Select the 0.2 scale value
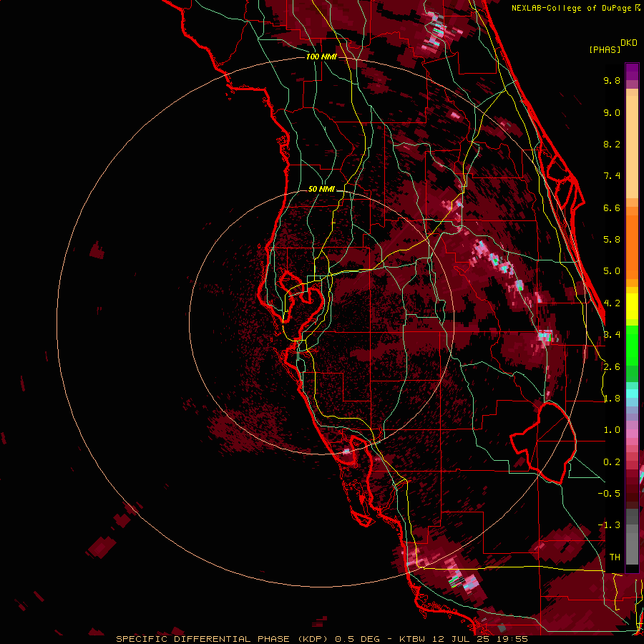The image size is (644, 644). 612,462
